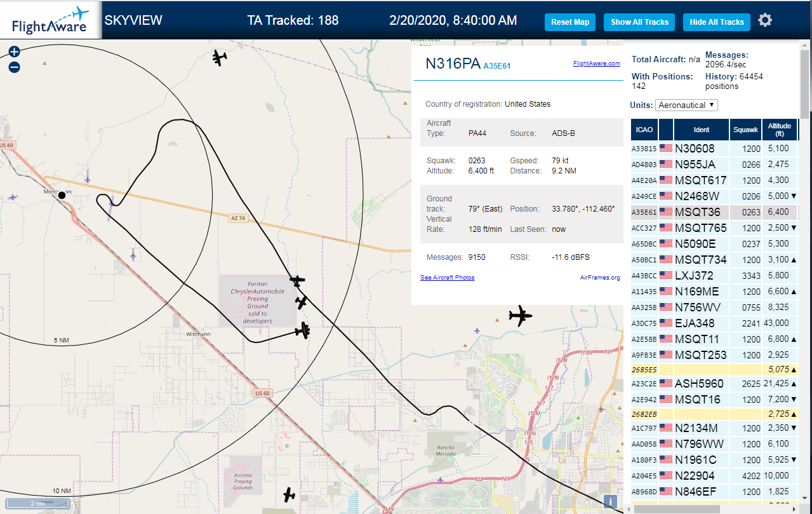Click the 4202 squawk cell

pos(745,476)
